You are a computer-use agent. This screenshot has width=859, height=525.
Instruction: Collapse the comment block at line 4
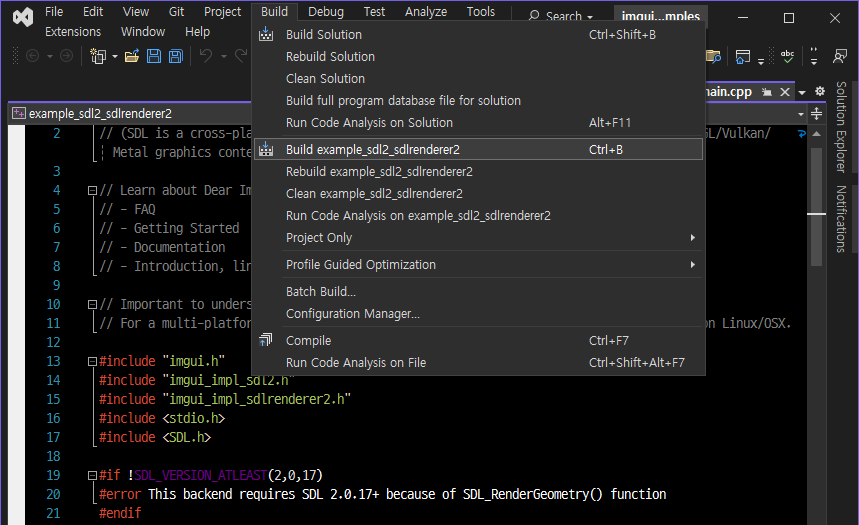click(93, 191)
